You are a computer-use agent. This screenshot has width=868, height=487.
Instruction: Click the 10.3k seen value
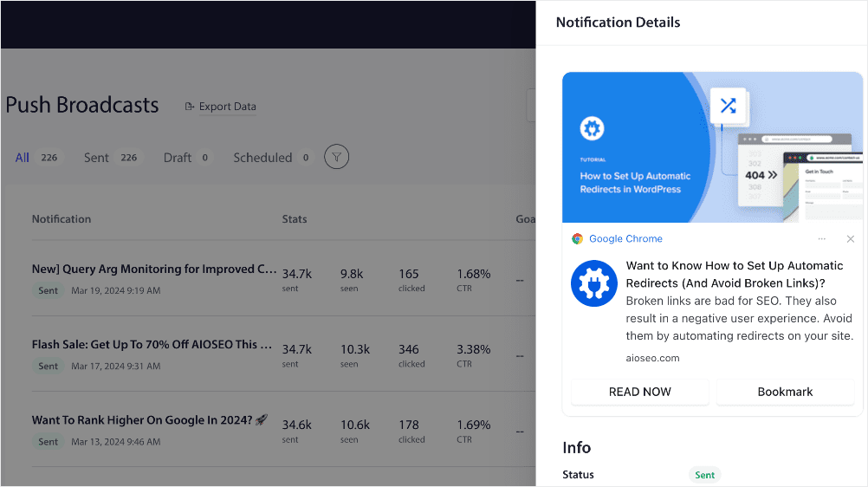pyautogui.click(x=355, y=349)
